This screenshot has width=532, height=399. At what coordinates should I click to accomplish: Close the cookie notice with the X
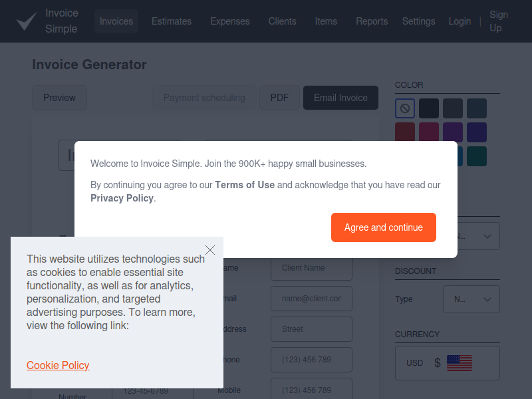point(210,250)
